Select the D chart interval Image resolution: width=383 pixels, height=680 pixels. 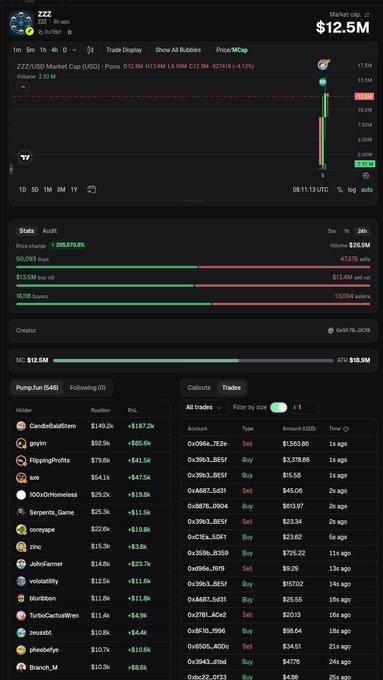click(x=65, y=50)
